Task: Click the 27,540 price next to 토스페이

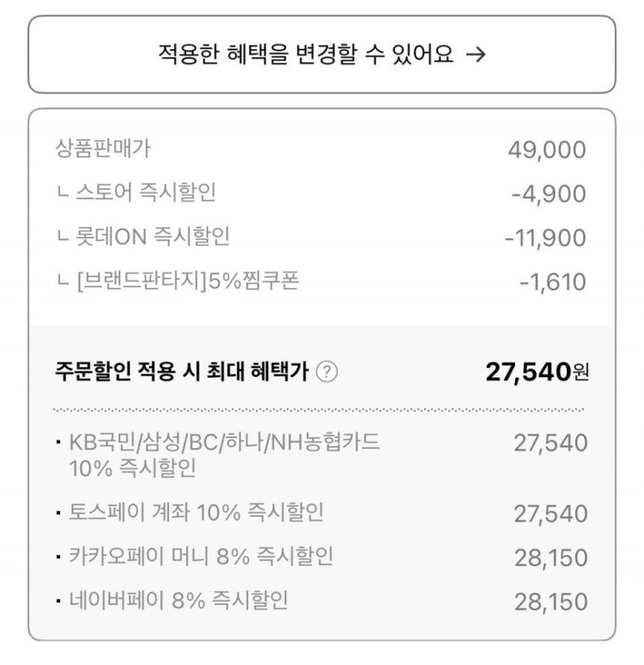Action: [x=551, y=513]
